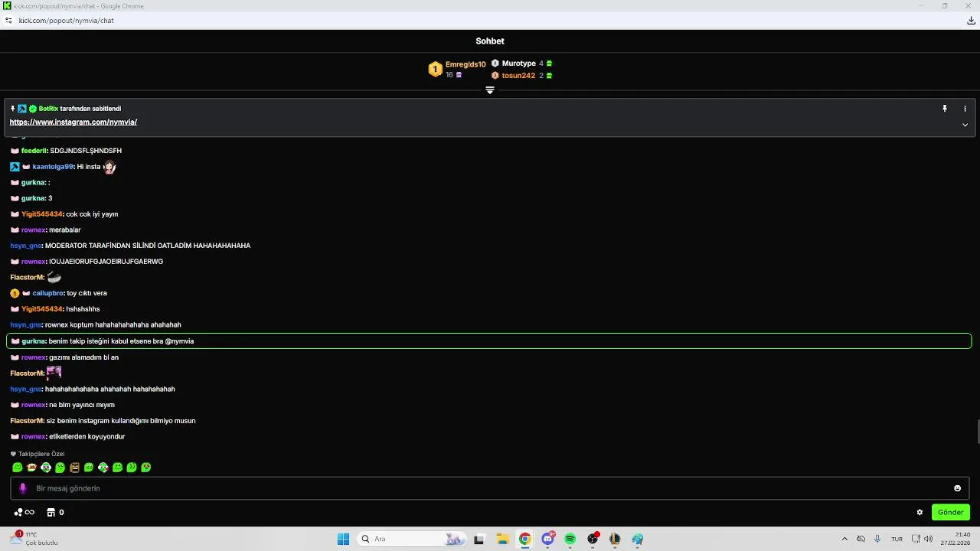This screenshot has width=980, height=551.
Task: Click the purple microphone icon in message box
Action: 23,488
